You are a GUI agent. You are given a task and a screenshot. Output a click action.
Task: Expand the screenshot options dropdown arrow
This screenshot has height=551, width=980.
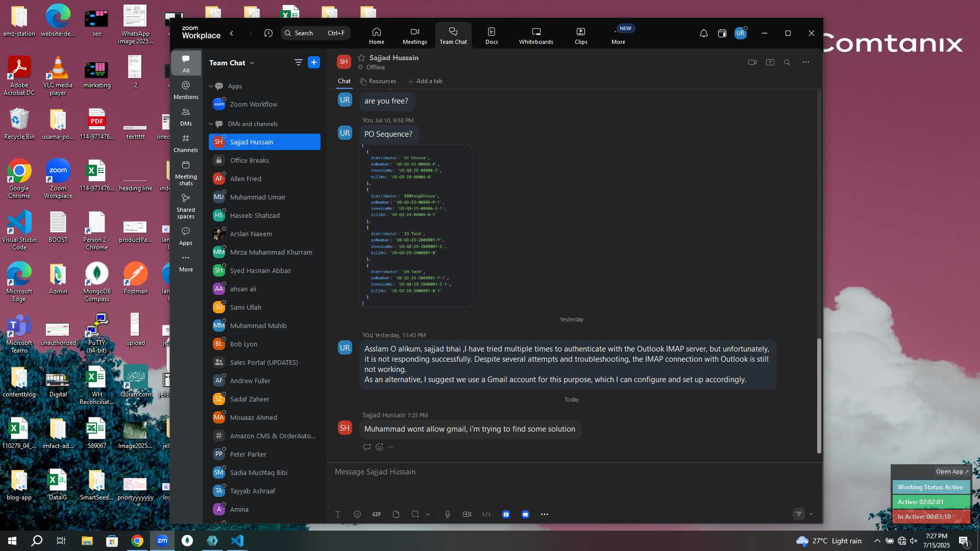pos(428,514)
